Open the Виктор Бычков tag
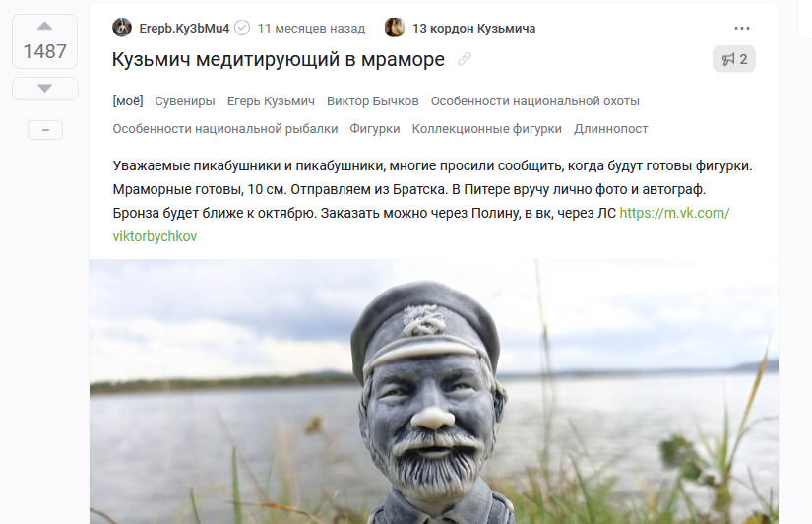Viewport: 812px width, 524px height. 373,101
